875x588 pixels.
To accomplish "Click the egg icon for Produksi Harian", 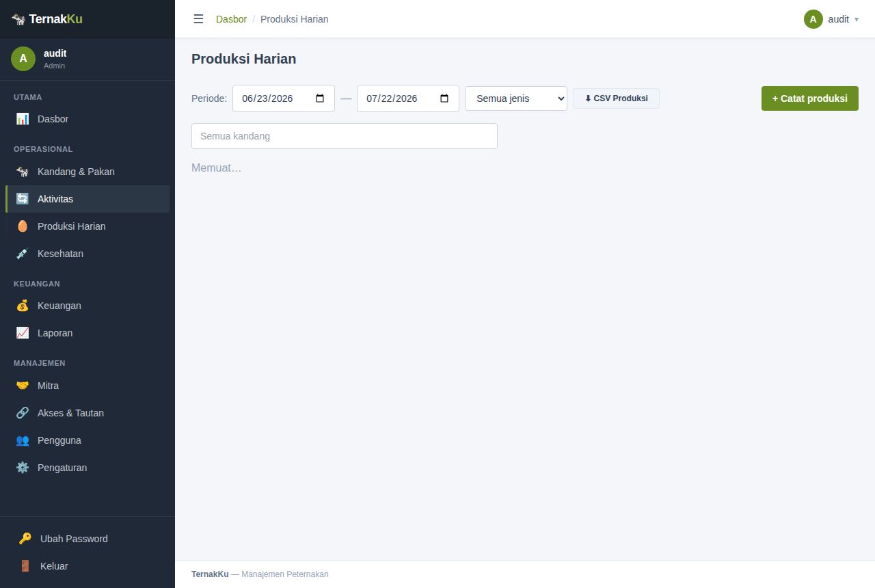I will click(x=23, y=226).
